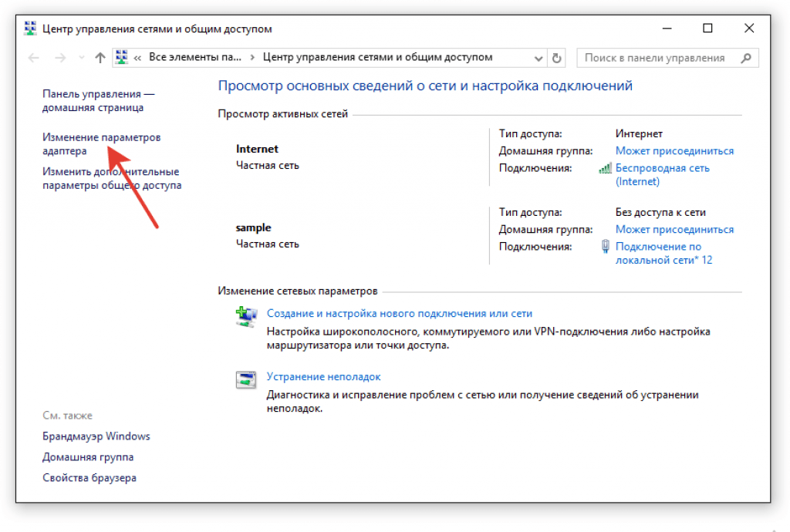Refresh the control panel page
This screenshot has width=790, height=532.
556,59
